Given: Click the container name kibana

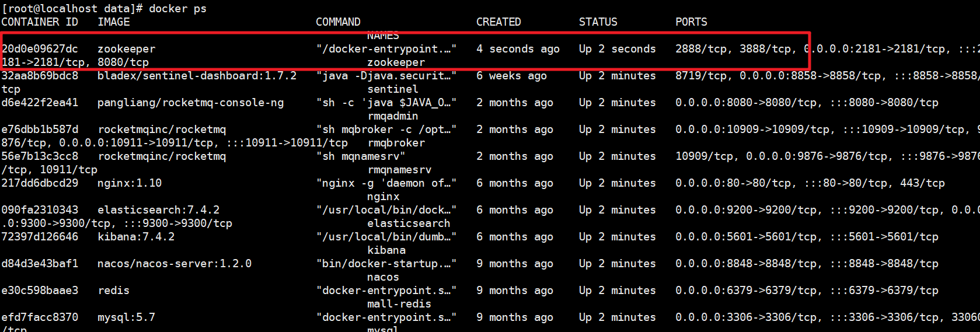Looking at the screenshot, I should tap(386, 250).
